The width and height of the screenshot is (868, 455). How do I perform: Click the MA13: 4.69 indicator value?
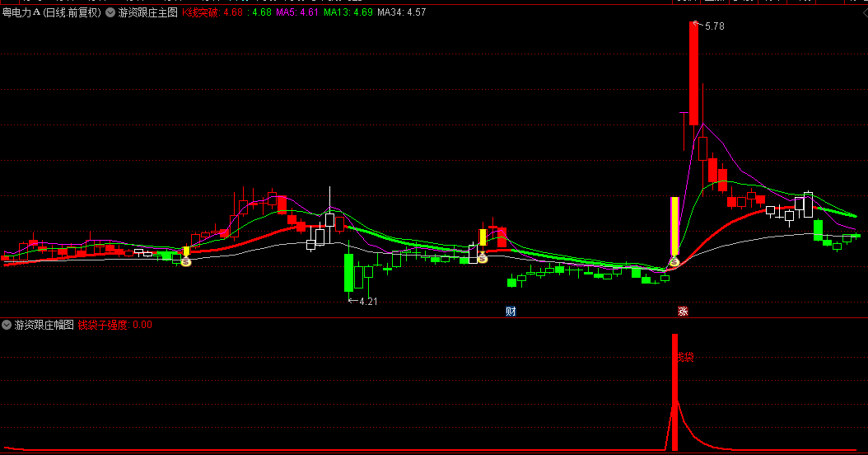pyautogui.click(x=348, y=12)
